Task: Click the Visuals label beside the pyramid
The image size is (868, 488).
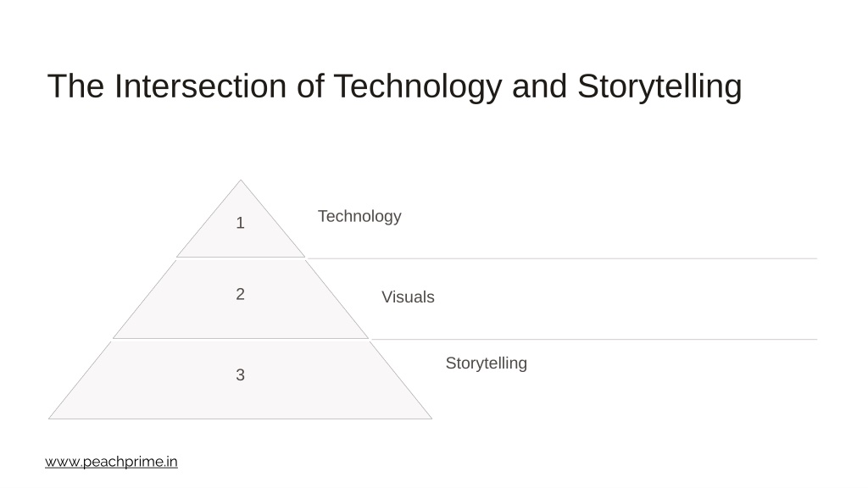Action: coord(408,297)
